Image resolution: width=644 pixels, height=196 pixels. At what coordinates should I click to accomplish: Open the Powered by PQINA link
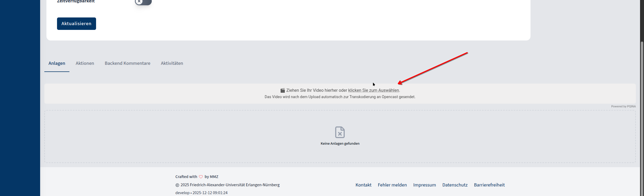[x=623, y=106]
